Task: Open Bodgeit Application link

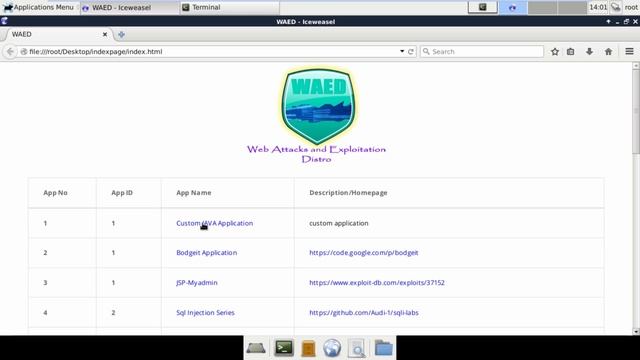Action: [207, 253]
